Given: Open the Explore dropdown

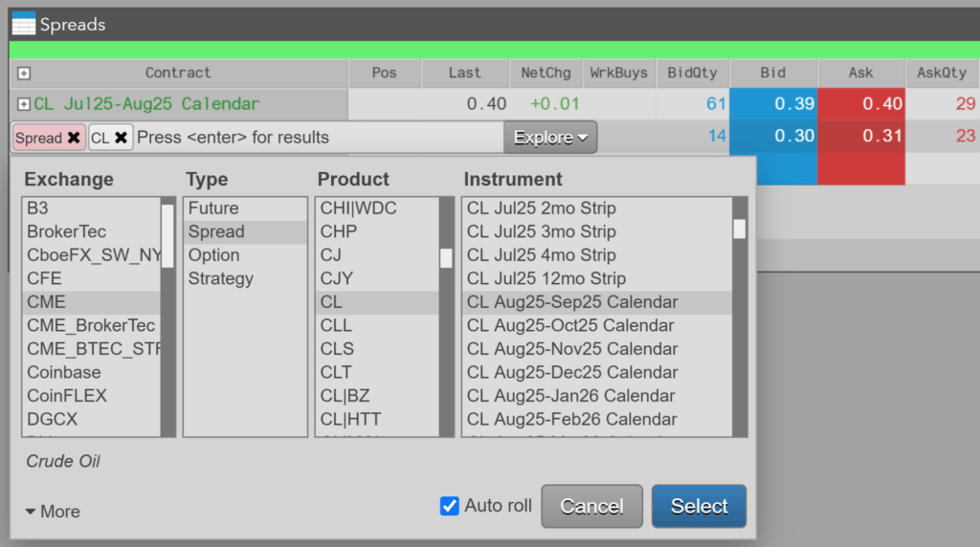Looking at the screenshot, I should coord(550,138).
